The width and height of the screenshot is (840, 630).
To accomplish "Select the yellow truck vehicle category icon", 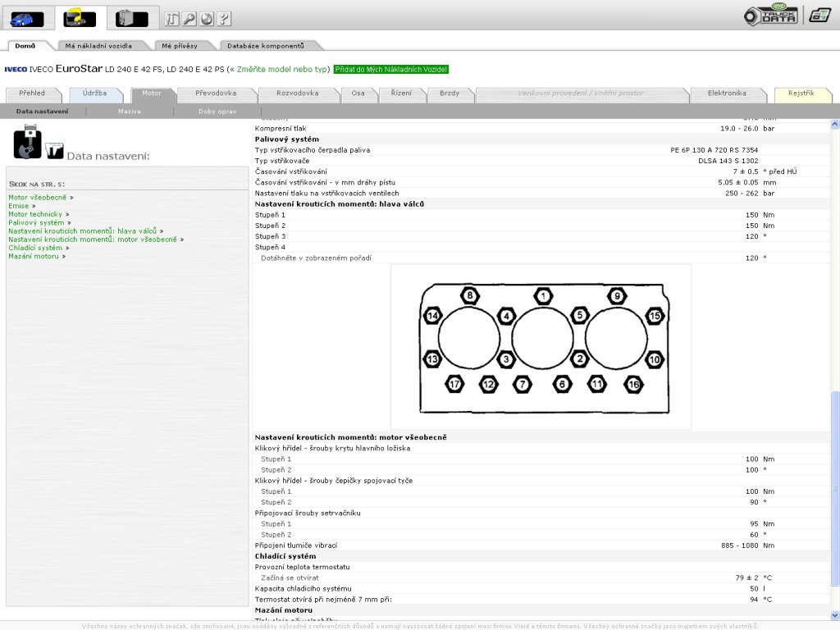I will 80,17.
